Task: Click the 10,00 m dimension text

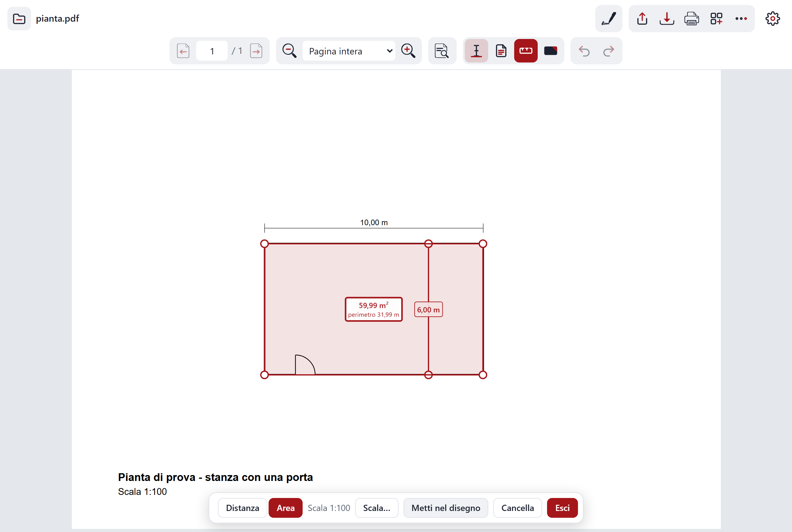Action: [x=374, y=223]
